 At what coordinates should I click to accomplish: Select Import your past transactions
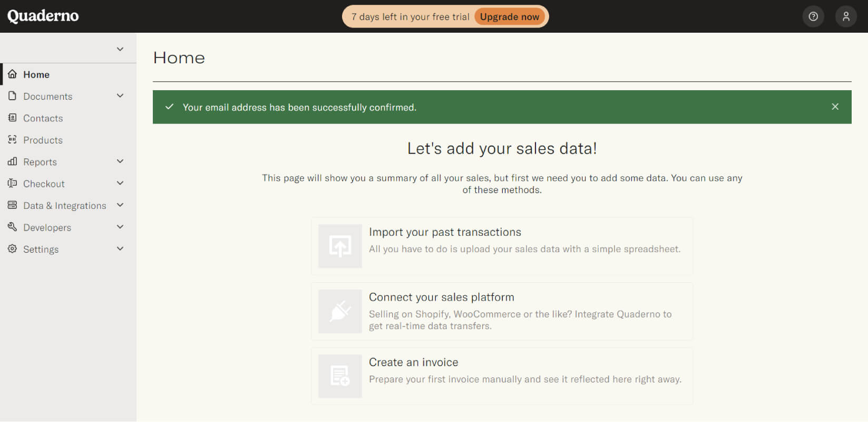coord(502,246)
